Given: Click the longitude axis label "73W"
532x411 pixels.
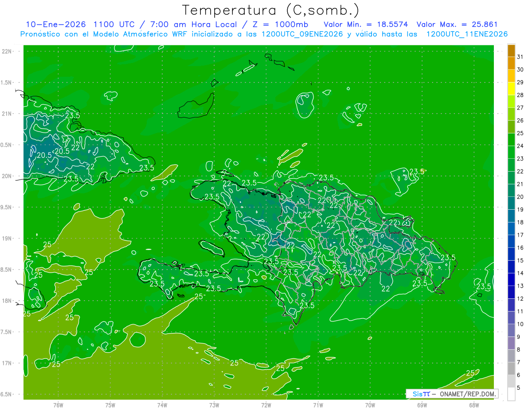Looking at the screenshot, I should pos(214,405).
